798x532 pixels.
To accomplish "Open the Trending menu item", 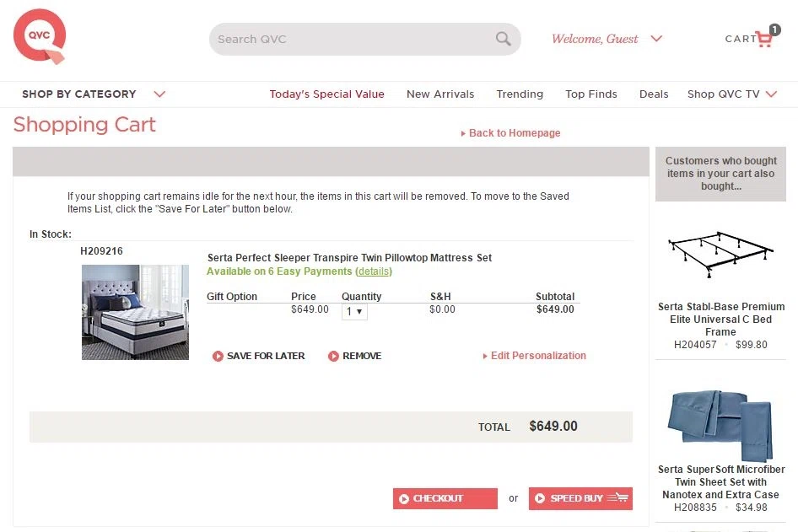I will 520,94.
